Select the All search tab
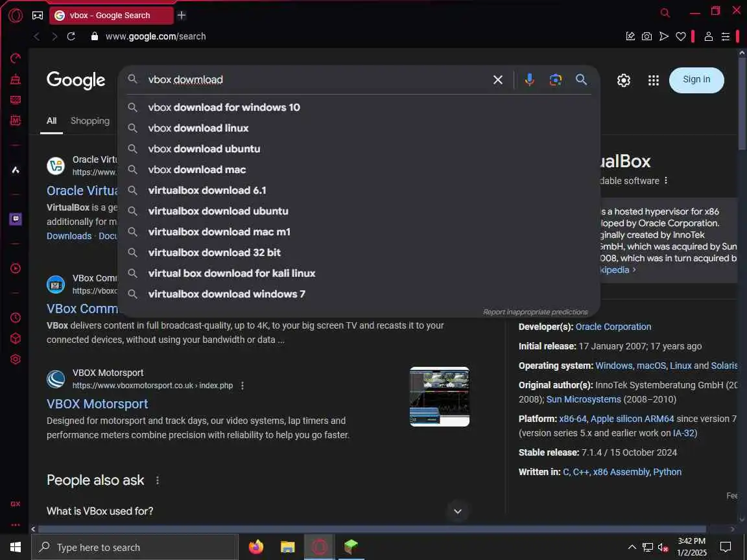 coord(51,121)
